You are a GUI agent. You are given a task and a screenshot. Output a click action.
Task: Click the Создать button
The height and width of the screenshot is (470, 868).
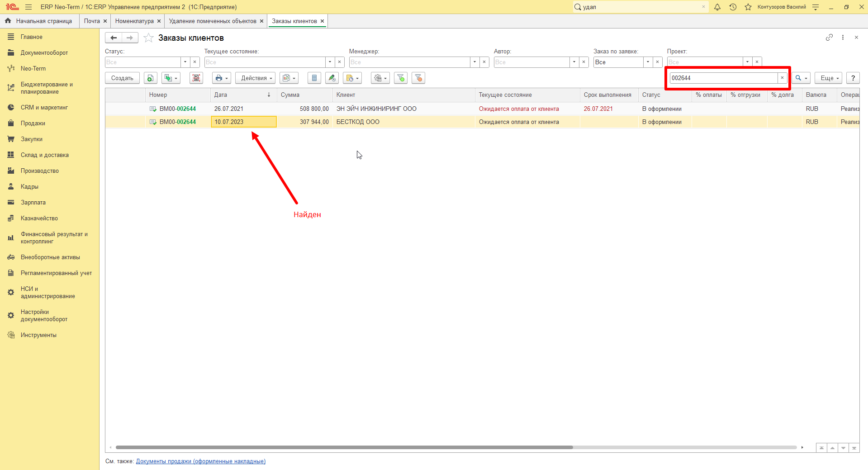coord(122,78)
